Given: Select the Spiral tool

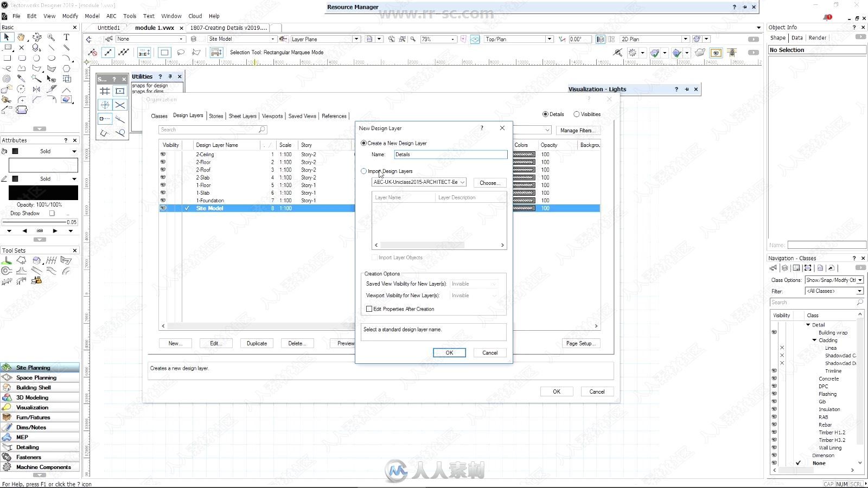Looking at the screenshot, I should [x=7, y=79].
